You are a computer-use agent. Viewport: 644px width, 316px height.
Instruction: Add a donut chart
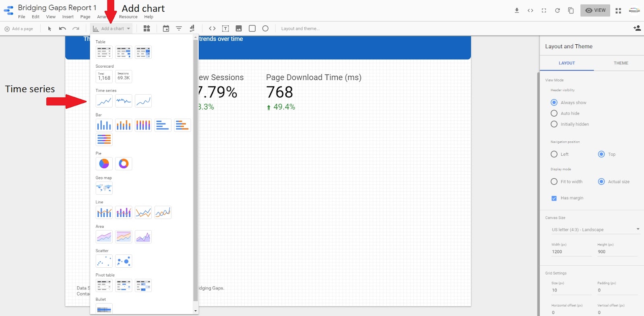coord(124,163)
